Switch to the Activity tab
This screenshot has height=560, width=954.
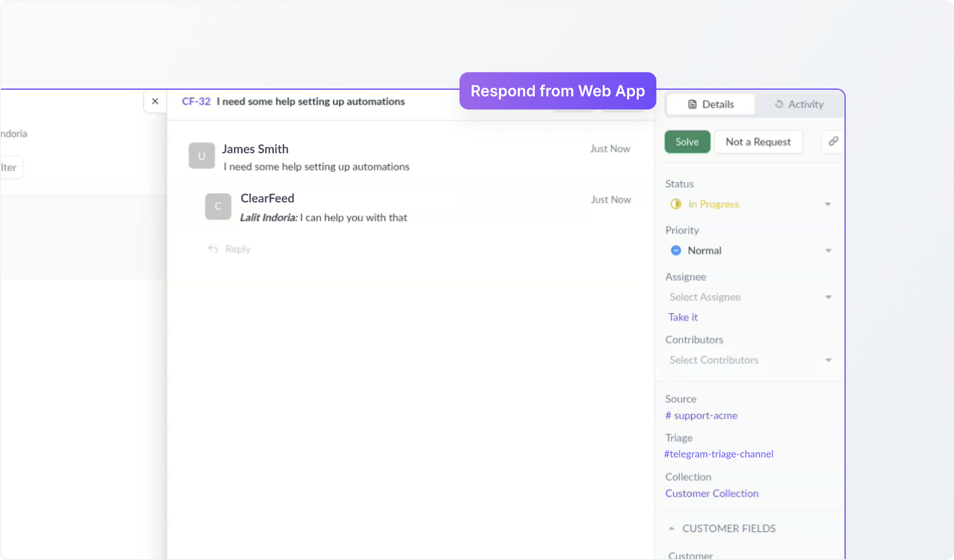(x=799, y=104)
